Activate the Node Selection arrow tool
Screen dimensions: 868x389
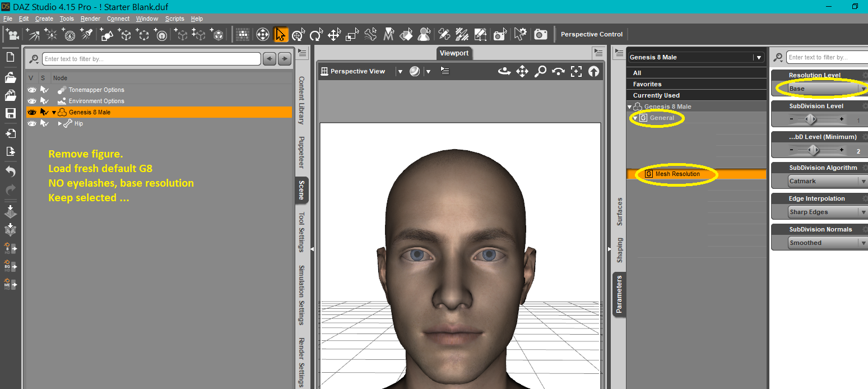(281, 35)
